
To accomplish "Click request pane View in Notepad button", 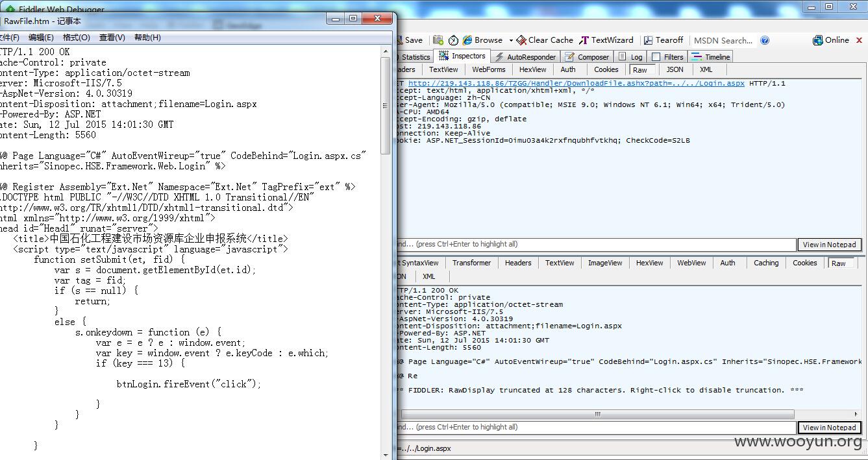I will pyautogui.click(x=829, y=245).
